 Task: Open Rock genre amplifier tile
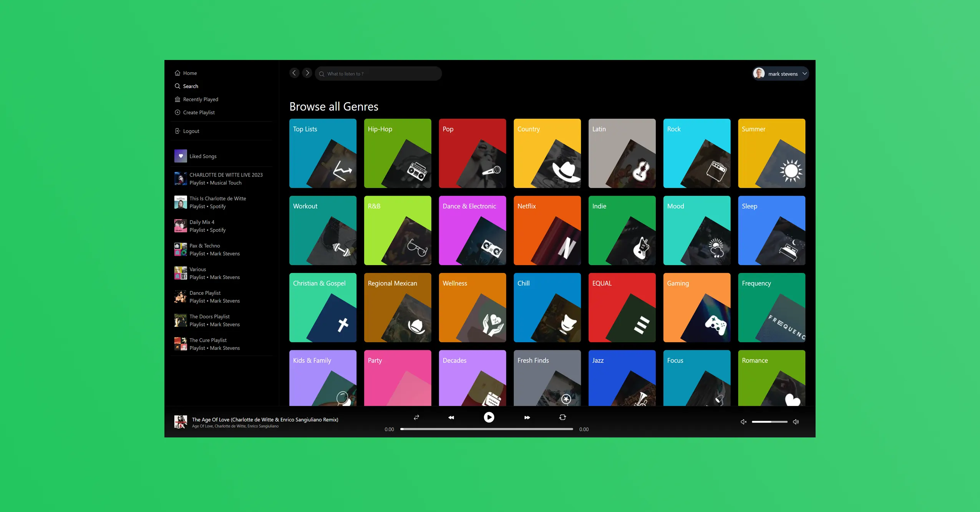click(697, 153)
